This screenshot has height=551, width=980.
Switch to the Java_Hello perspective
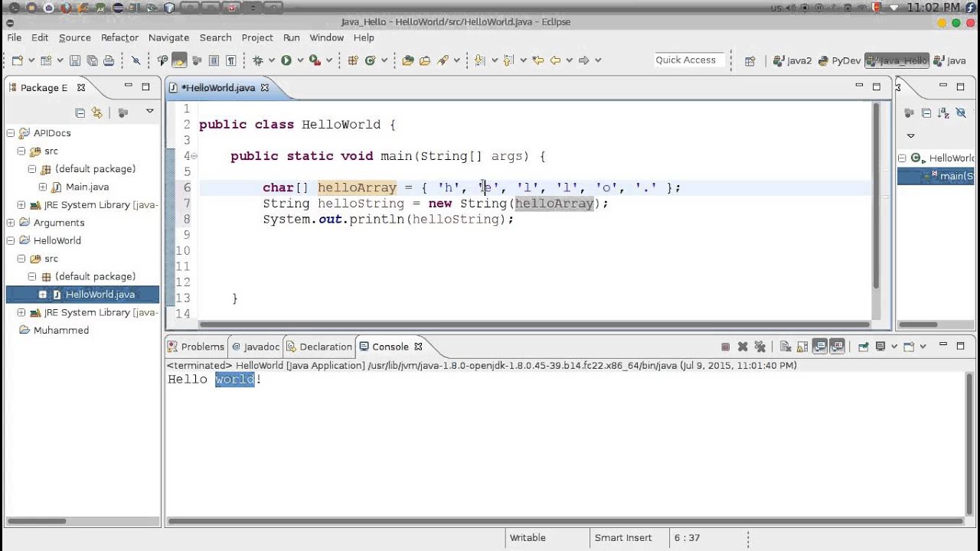(897, 60)
